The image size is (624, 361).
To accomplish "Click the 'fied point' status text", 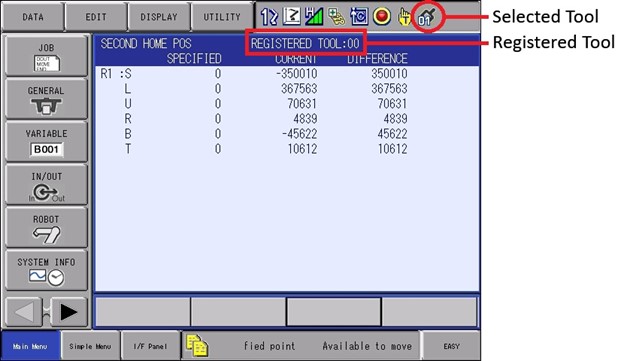I will coord(269,346).
